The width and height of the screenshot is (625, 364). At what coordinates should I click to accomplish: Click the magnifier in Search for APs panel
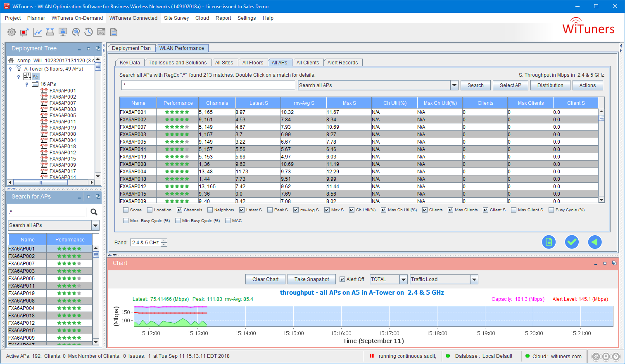click(94, 212)
